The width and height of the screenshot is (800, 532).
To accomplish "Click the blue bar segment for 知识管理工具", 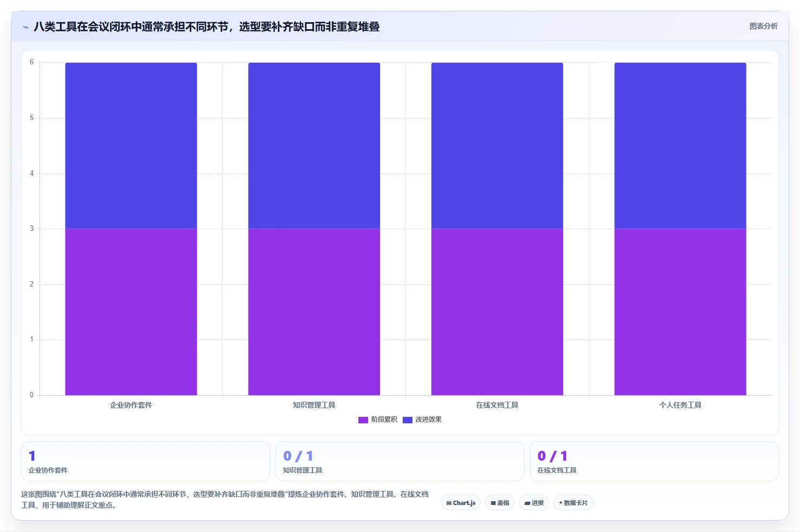I will point(314,145).
